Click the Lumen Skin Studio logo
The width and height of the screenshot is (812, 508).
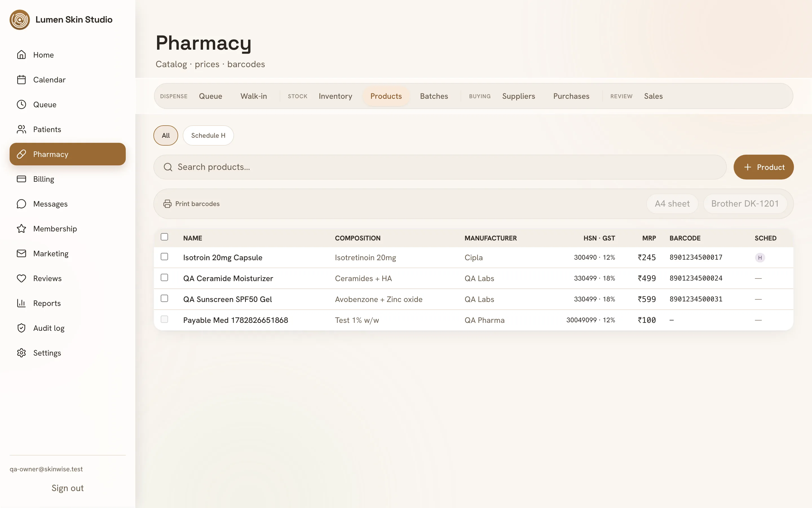[20, 20]
